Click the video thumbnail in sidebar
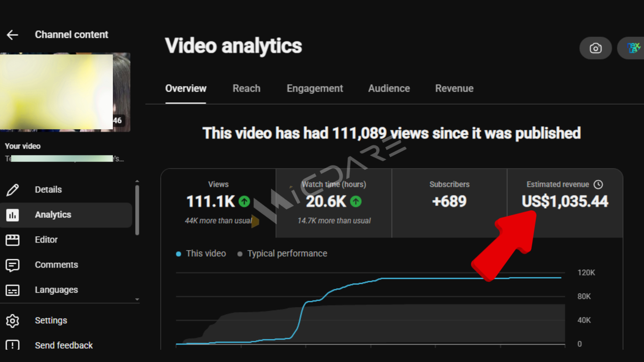This screenshot has width=644, height=362. [x=65, y=92]
